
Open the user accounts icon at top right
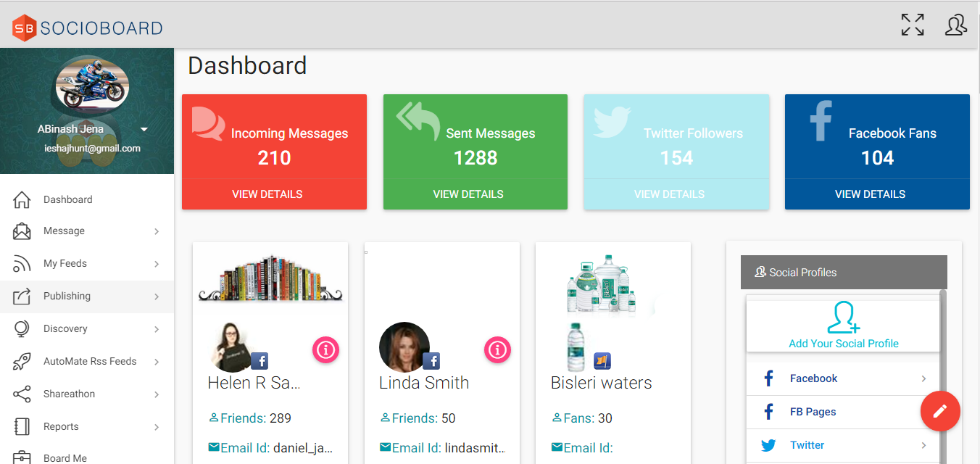click(x=956, y=25)
